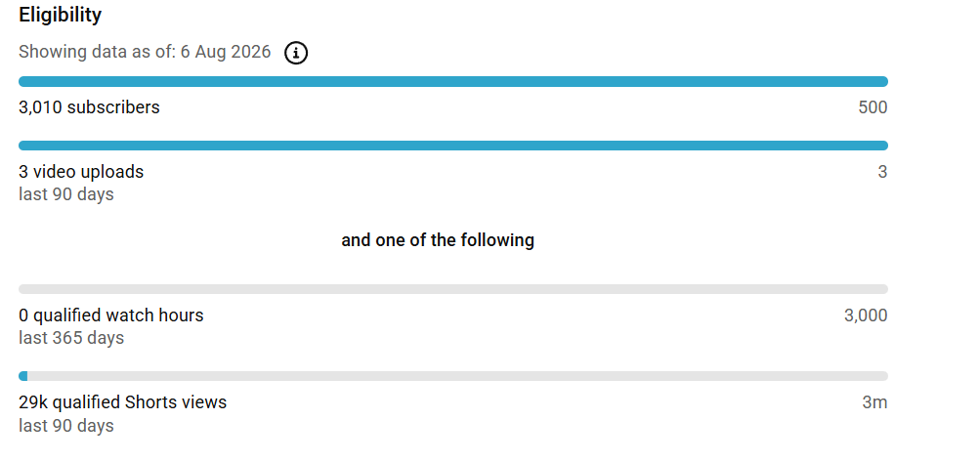Click the subscribers progress bar
The image size is (980, 462).
point(453,81)
